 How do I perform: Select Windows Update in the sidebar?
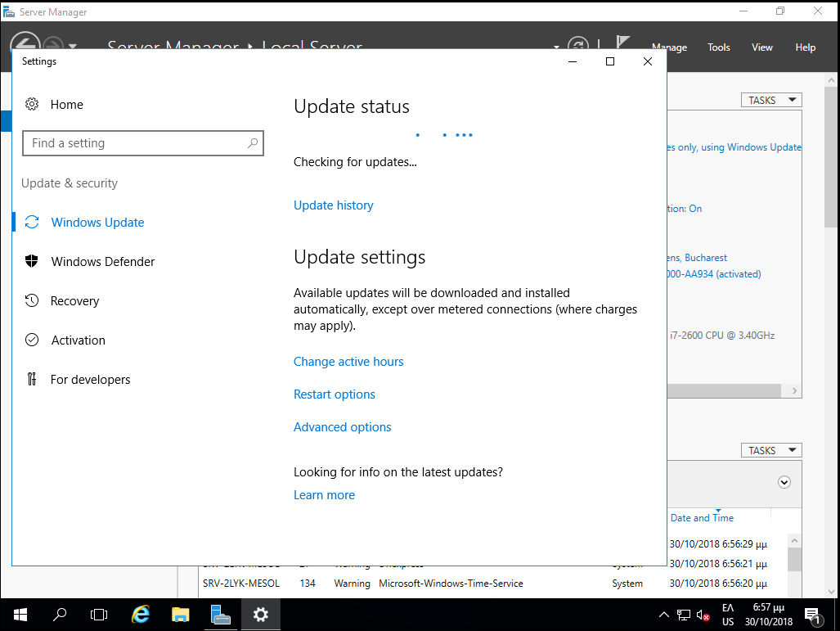(97, 223)
